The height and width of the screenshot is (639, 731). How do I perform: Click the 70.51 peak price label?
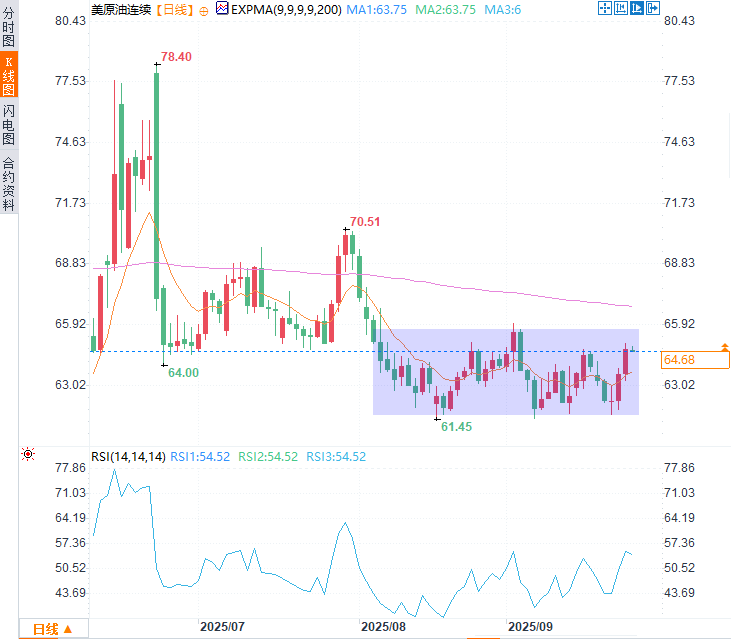click(365, 222)
